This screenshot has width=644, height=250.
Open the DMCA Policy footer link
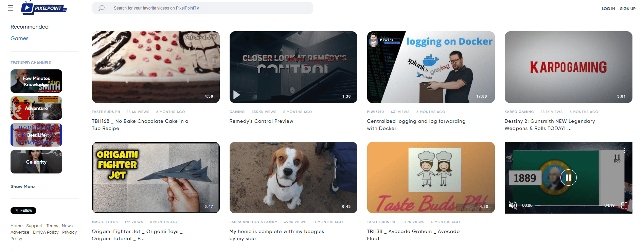(46, 232)
